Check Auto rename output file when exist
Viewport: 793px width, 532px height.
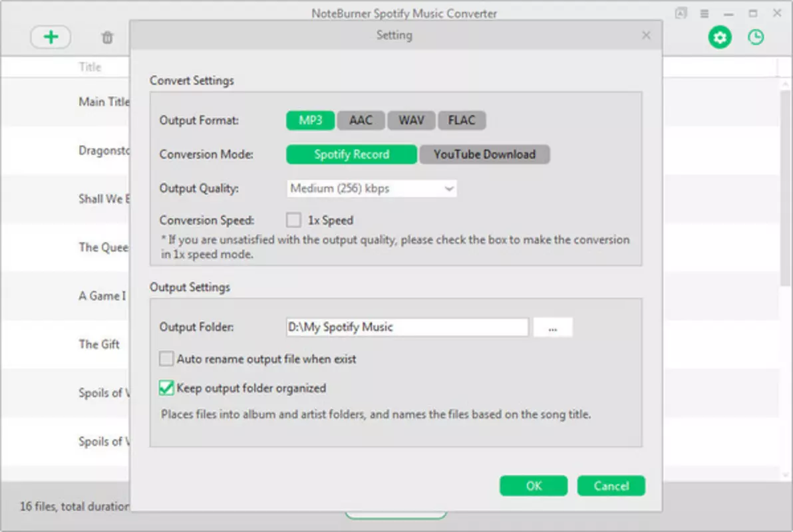[166, 358]
